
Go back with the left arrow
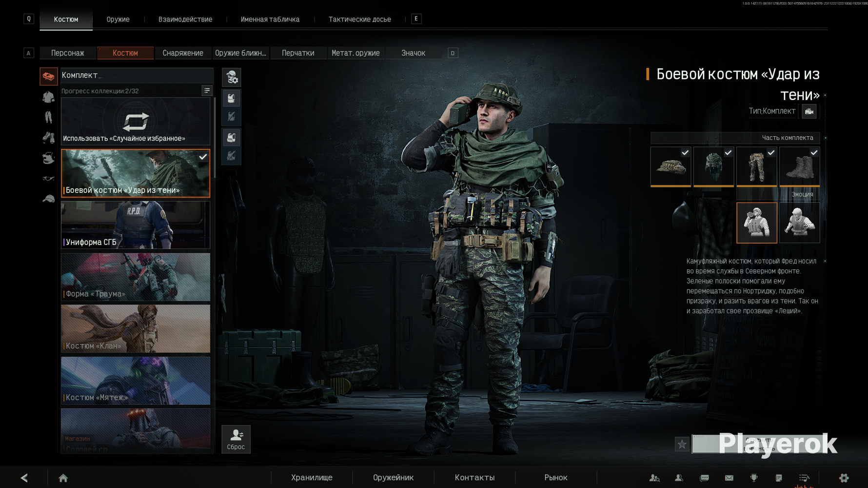[x=24, y=478]
